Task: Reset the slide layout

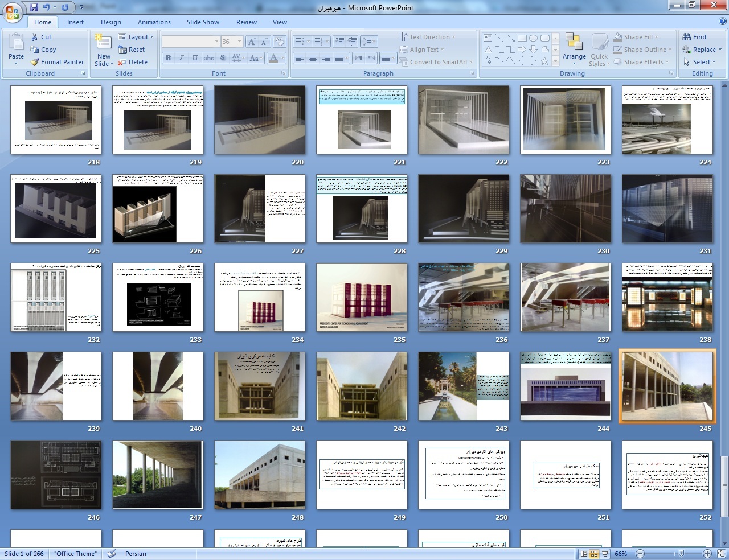Action: (132, 50)
